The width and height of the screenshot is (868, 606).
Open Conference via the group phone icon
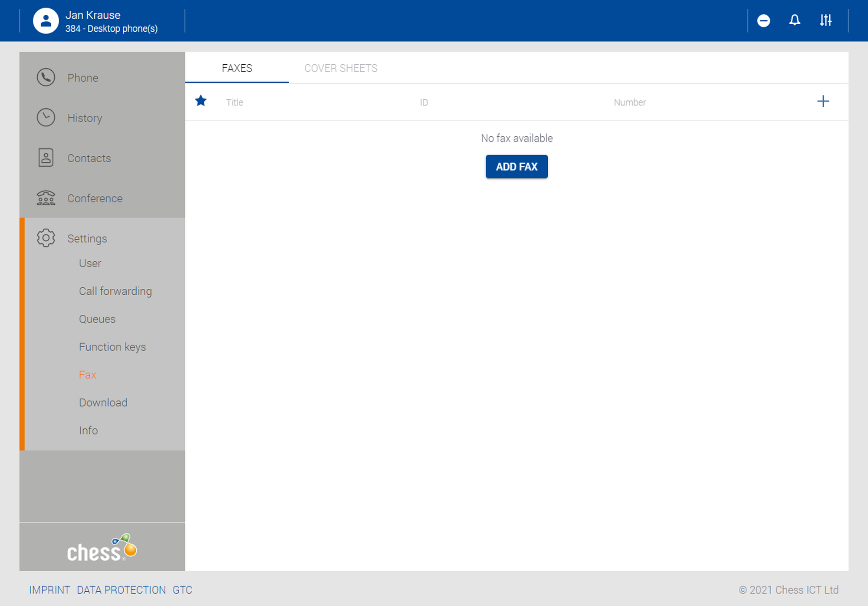point(46,198)
